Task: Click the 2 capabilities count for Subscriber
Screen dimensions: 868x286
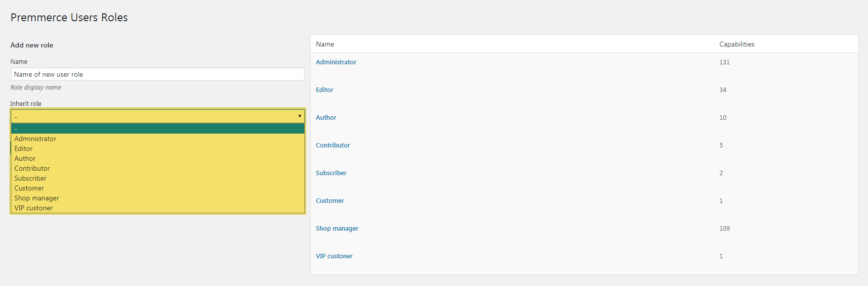Action: (x=721, y=173)
